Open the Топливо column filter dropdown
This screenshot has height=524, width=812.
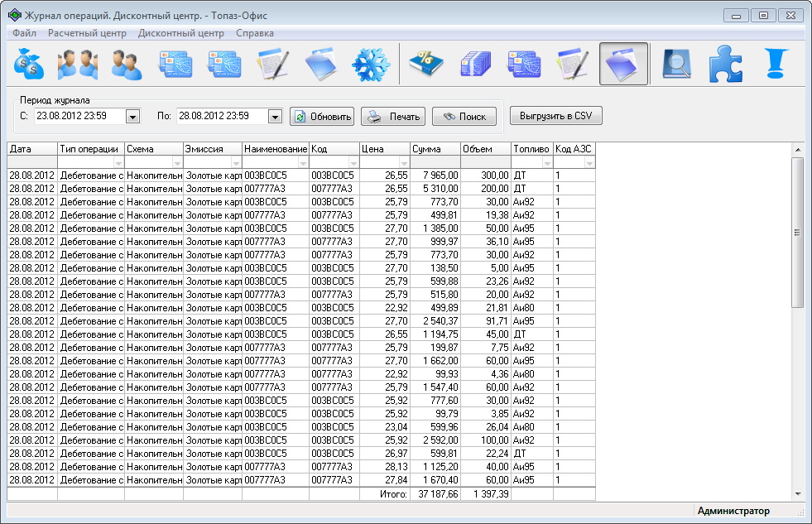pyautogui.click(x=547, y=163)
